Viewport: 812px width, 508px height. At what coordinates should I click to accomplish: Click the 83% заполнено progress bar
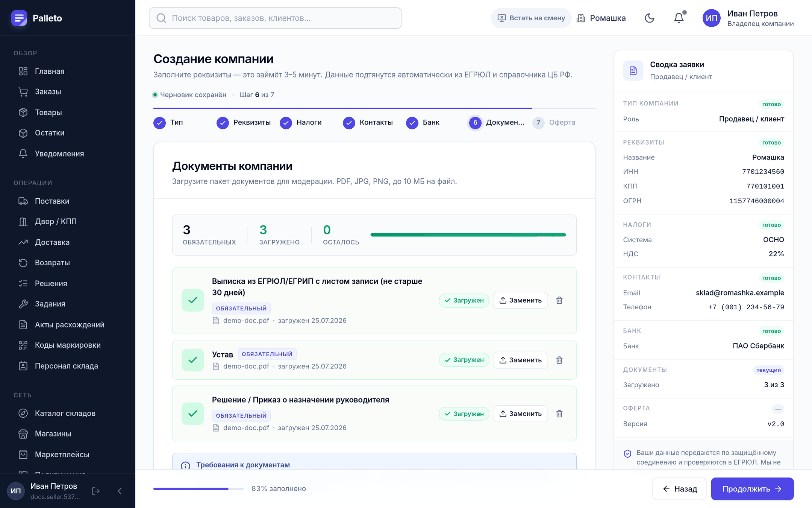[x=198, y=489]
